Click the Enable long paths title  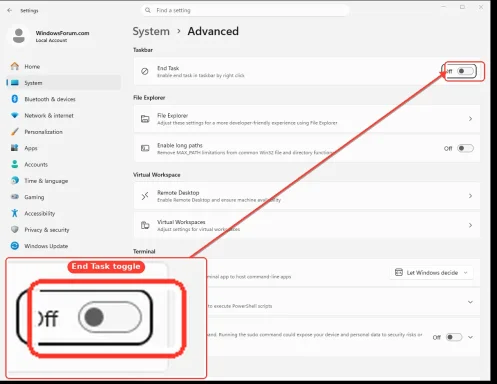pos(180,145)
